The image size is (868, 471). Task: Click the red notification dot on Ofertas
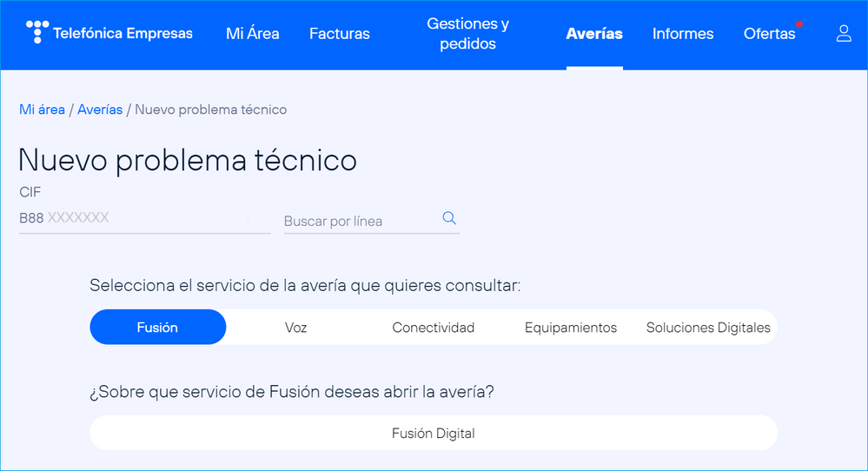(798, 23)
